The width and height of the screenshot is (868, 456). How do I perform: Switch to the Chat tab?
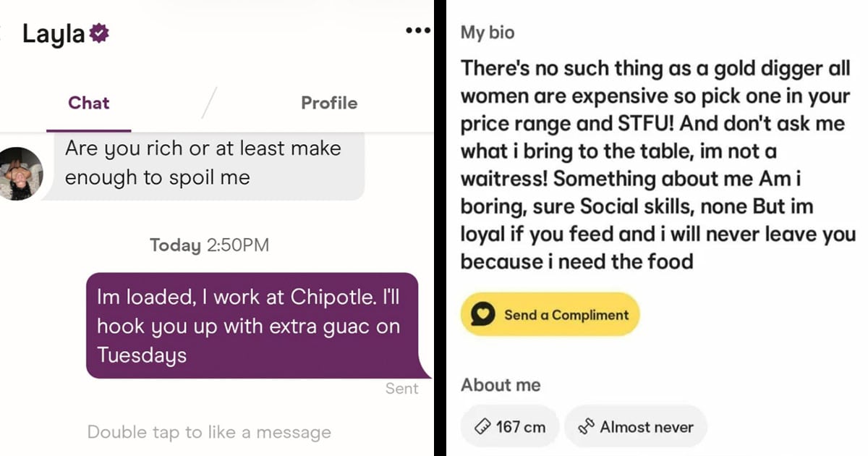[x=88, y=103]
